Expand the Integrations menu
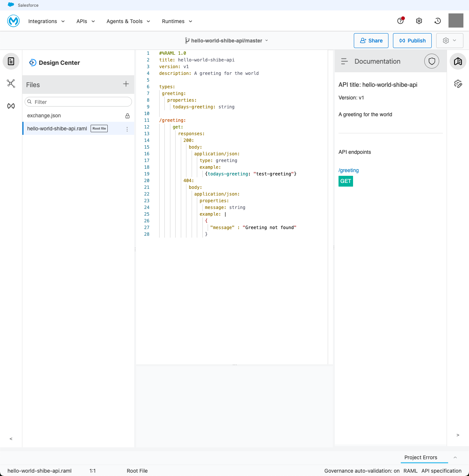 47,21
